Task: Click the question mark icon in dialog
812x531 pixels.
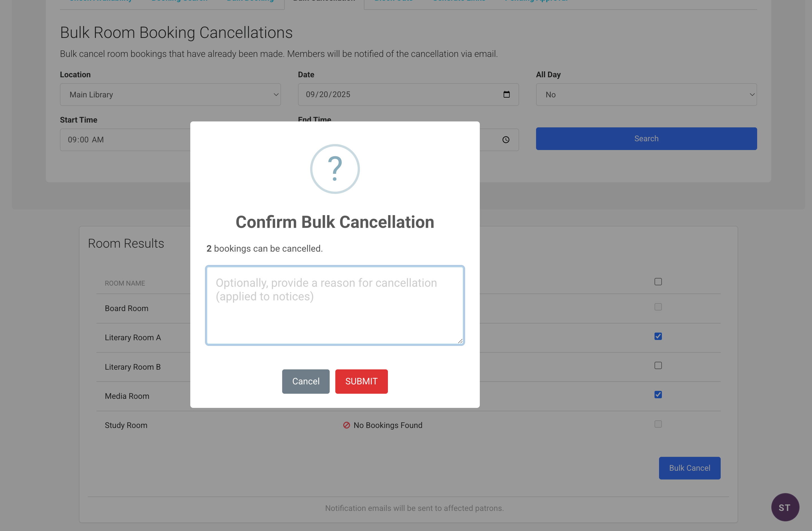Action: tap(335, 169)
